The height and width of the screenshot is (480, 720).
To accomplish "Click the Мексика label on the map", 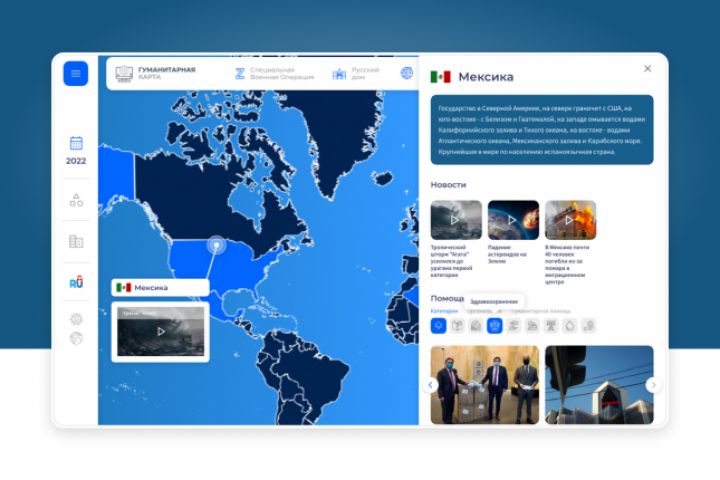I will pos(160,288).
